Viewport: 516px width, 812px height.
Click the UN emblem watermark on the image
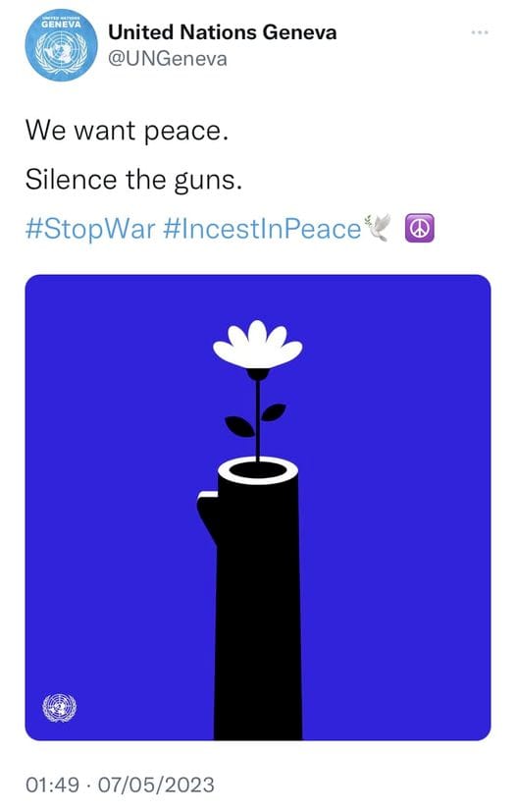(60, 708)
